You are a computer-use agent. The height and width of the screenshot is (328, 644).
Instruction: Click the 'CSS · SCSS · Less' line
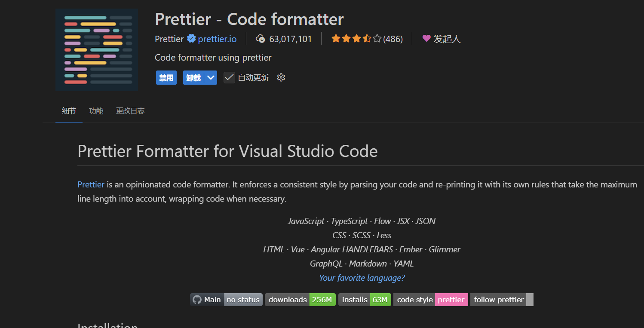tap(362, 235)
